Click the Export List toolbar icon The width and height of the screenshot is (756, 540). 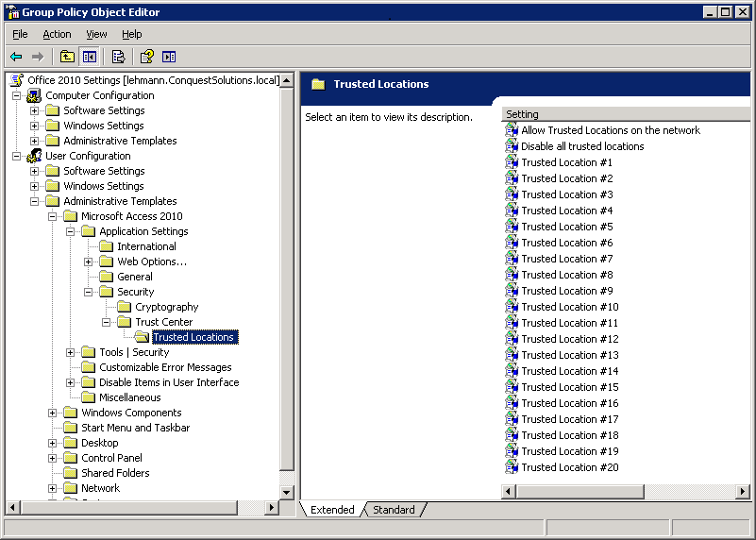(118, 57)
